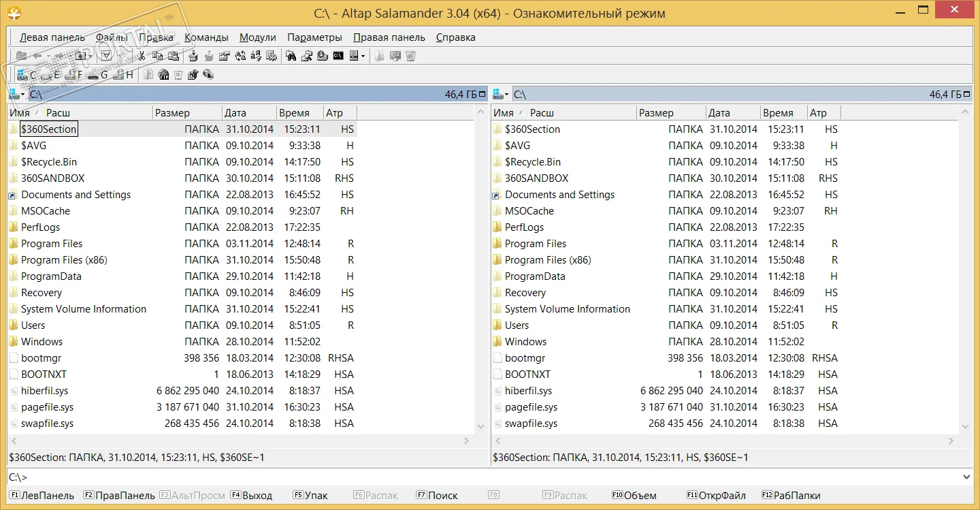
Task: Click the scissors Cut icon in toolbar
Action: click(142, 56)
